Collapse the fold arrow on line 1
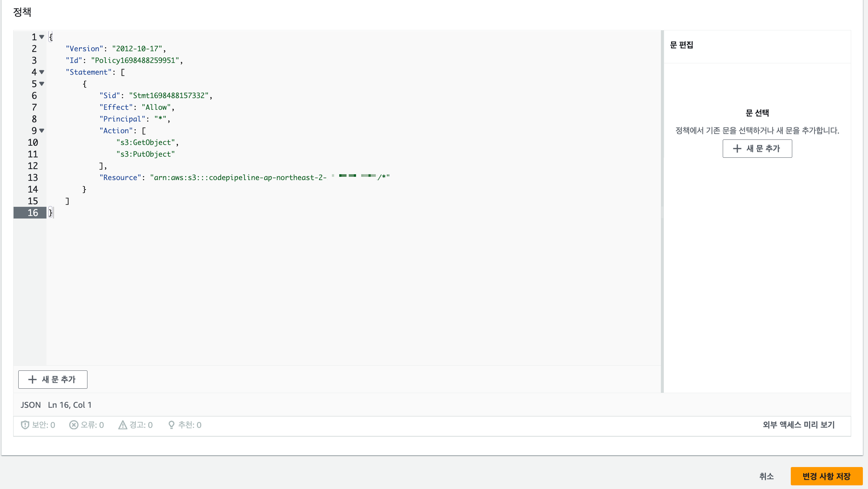 [x=42, y=37]
